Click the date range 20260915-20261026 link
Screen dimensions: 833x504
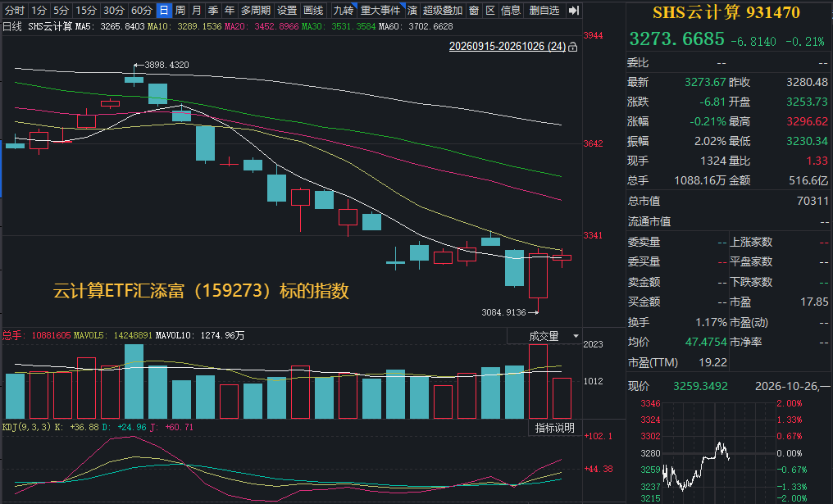tap(508, 46)
